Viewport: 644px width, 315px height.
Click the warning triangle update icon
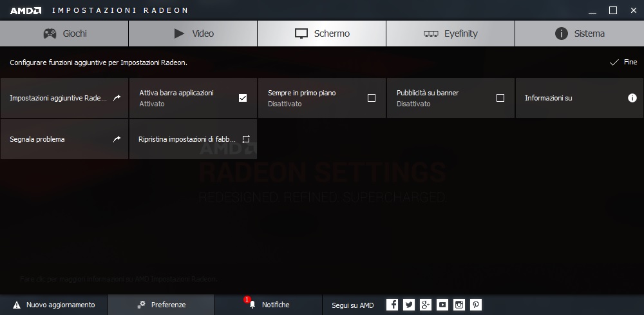[x=17, y=305]
